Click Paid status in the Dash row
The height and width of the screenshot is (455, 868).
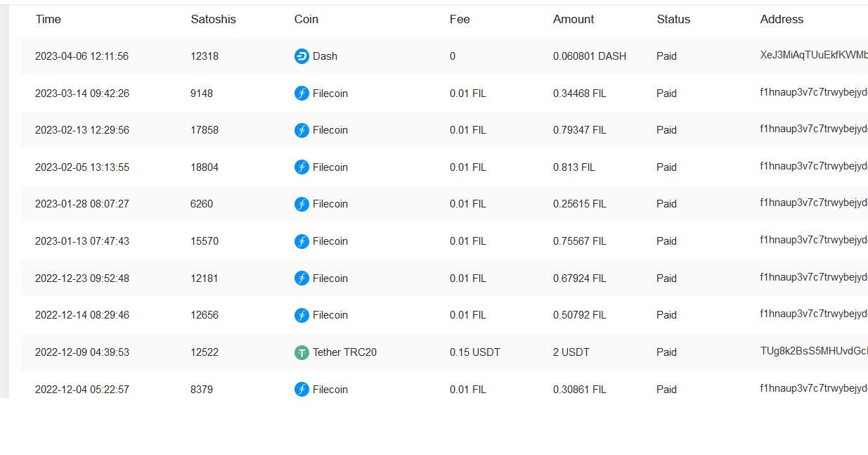(667, 56)
